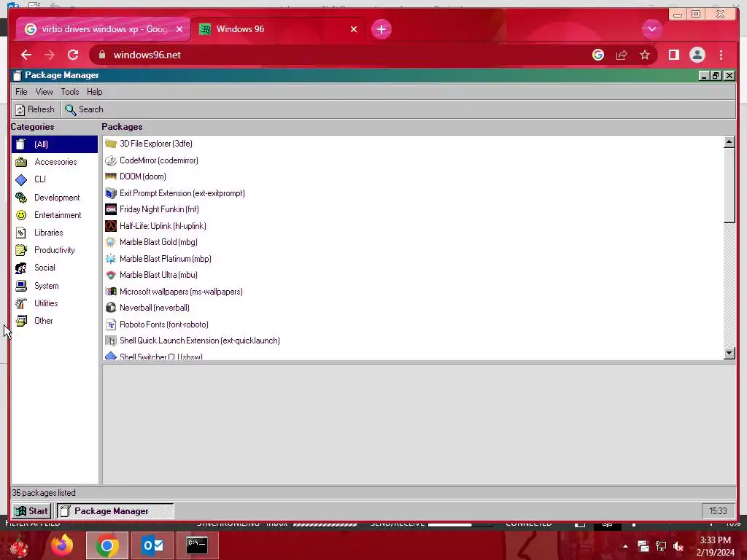Open the Accessories category
Image resolution: width=747 pixels, height=560 pixels.
pyautogui.click(x=54, y=162)
